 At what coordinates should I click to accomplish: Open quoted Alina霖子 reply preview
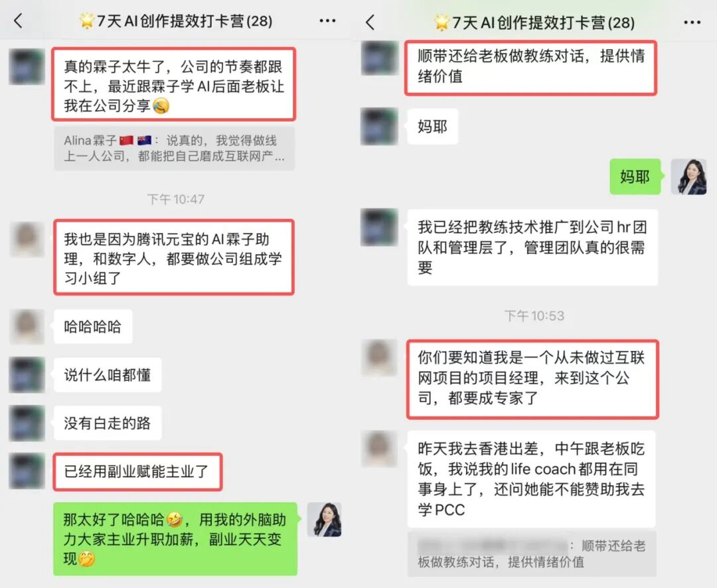click(174, 148)
